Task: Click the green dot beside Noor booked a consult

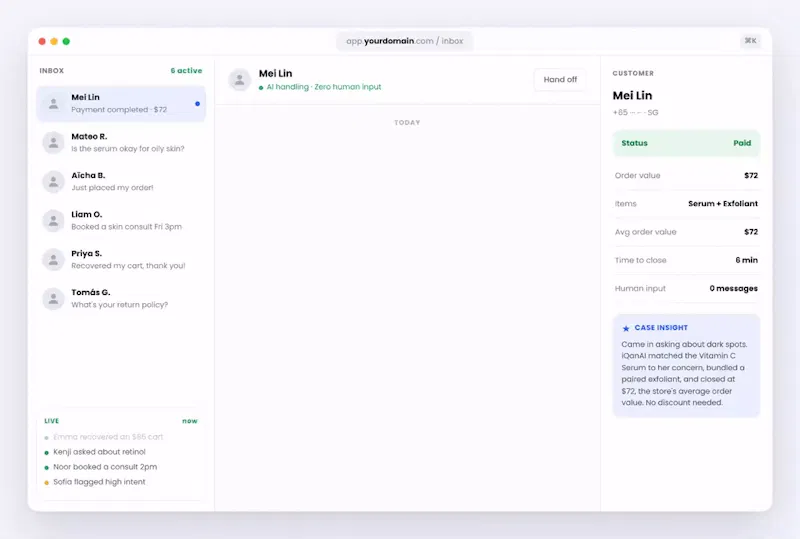Action: [46, 468]
